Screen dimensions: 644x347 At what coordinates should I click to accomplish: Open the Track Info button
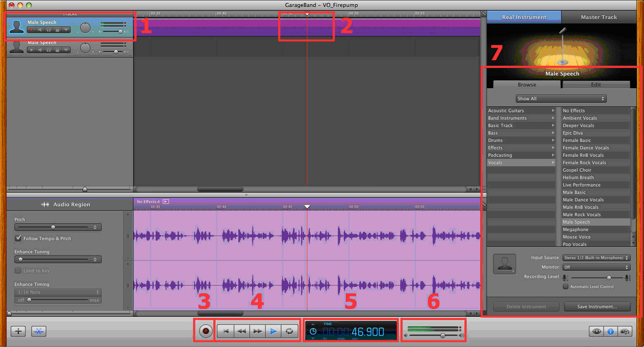[x=611, y=331]
